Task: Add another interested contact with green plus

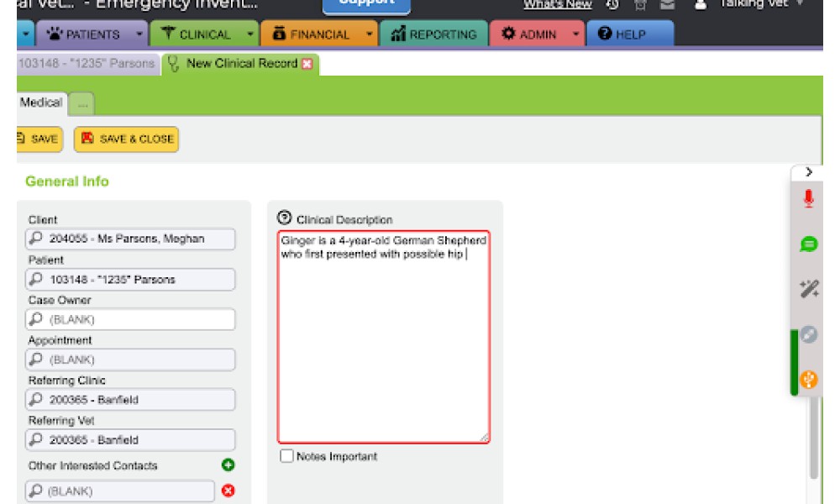Action: click(228, 465)
